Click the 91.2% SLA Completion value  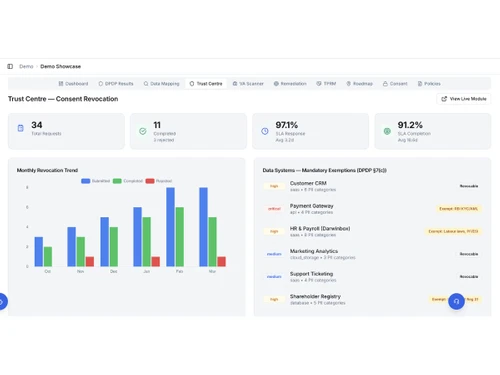410,125
